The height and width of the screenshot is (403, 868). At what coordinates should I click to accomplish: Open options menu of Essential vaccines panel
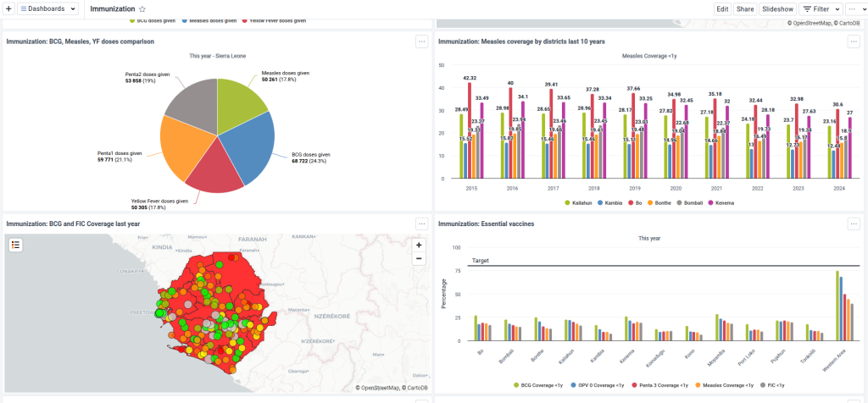point(854,224)
